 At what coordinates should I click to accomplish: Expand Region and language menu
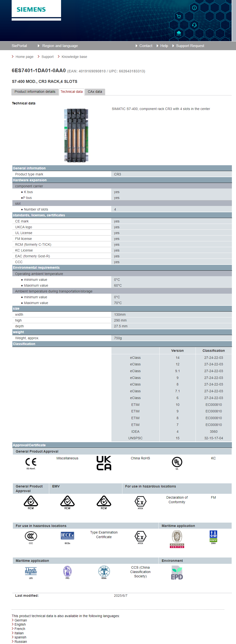[60, 46]
